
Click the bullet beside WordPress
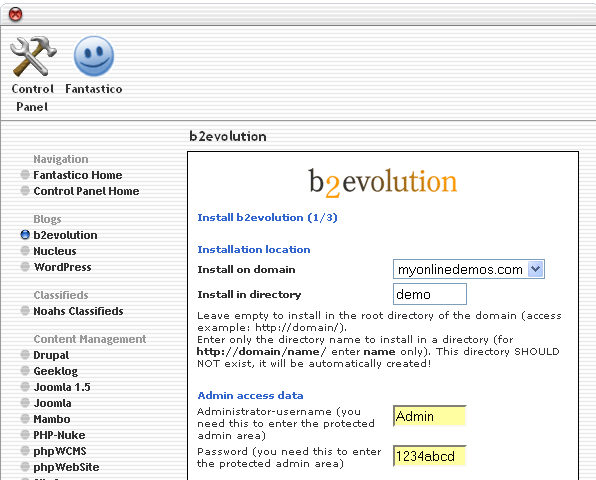(25, 267)
